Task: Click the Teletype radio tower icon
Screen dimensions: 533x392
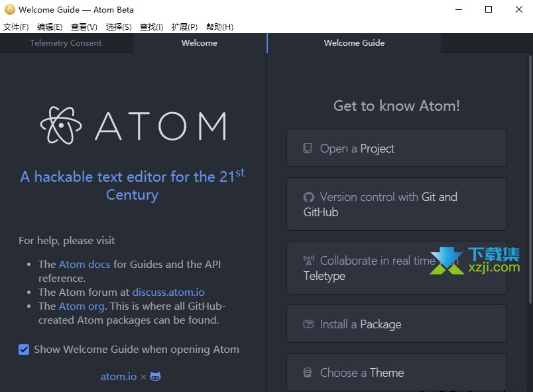Action: [309, 261]
